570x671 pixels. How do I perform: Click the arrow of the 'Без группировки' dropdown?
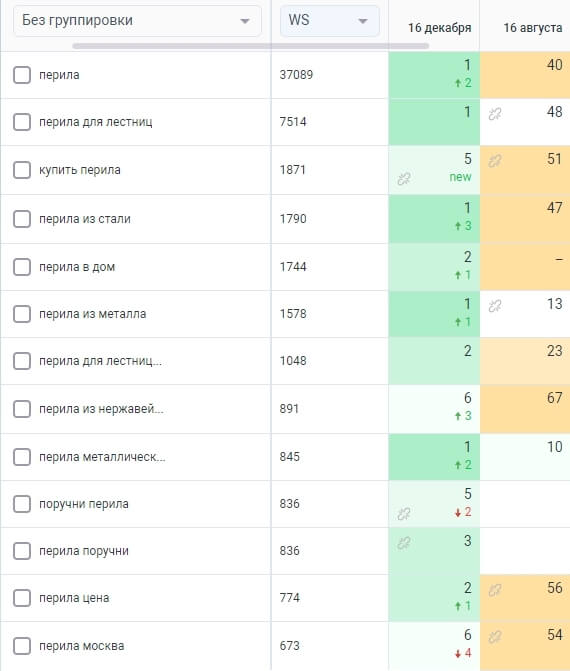[245, 21]
